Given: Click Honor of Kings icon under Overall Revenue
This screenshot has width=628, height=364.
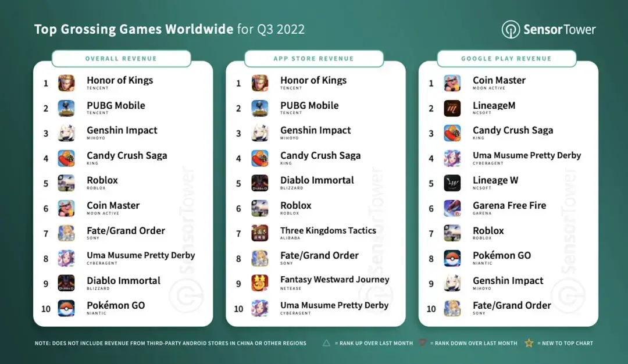Looking at the screenshot, I should point(66,83).
